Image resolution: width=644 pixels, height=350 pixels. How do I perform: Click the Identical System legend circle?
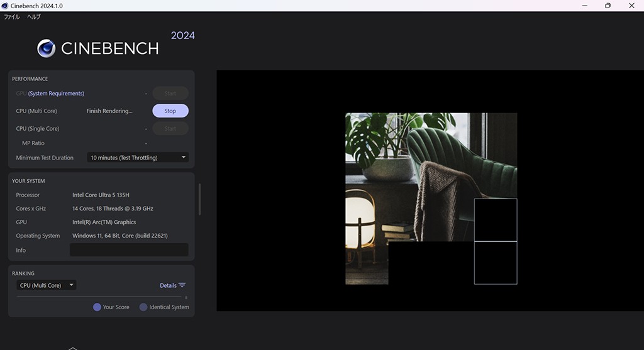tap(143, 307)
